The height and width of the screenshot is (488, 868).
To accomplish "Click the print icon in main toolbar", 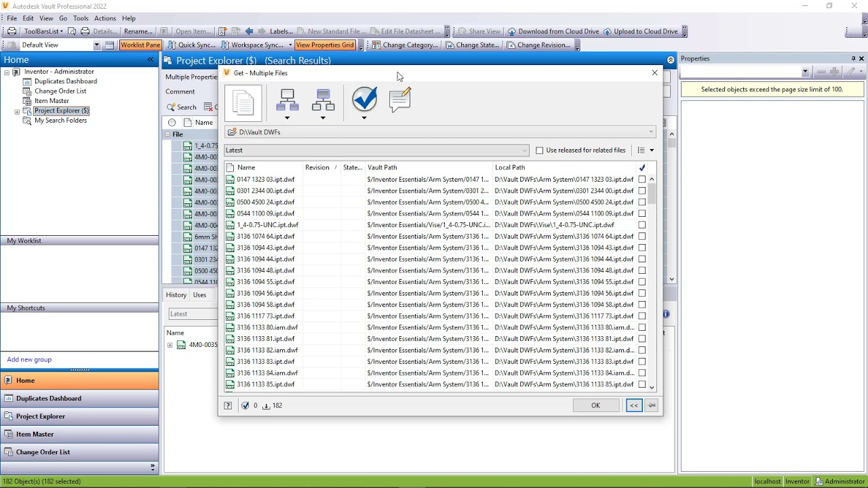I will (x=12, y=31).
